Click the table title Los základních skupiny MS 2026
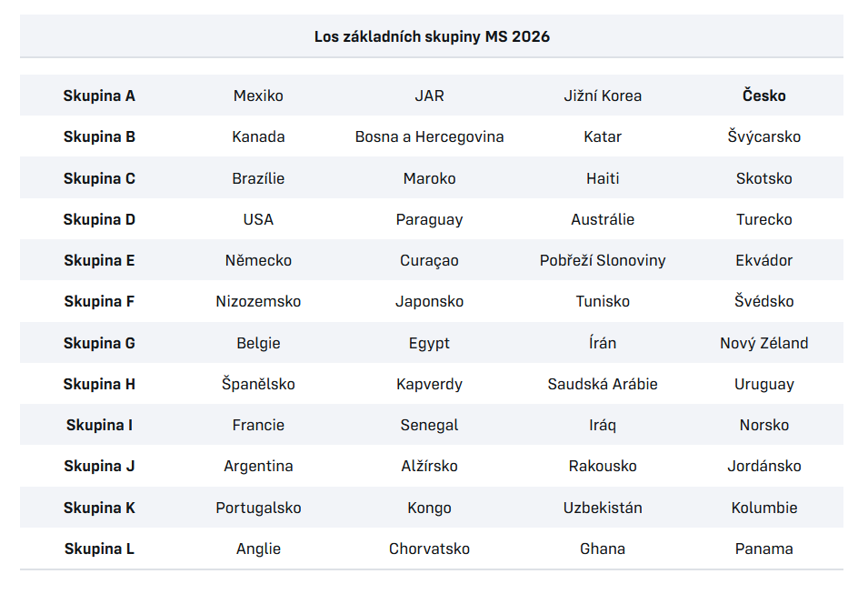The width and height of the screenshot is (868, 594). click(432, 37)
